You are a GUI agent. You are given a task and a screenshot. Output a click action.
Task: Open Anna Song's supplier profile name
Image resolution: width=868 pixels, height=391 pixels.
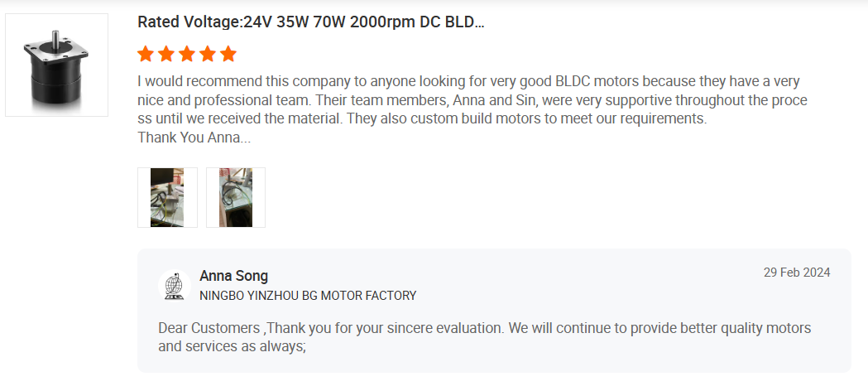click(x=233, y=276)
